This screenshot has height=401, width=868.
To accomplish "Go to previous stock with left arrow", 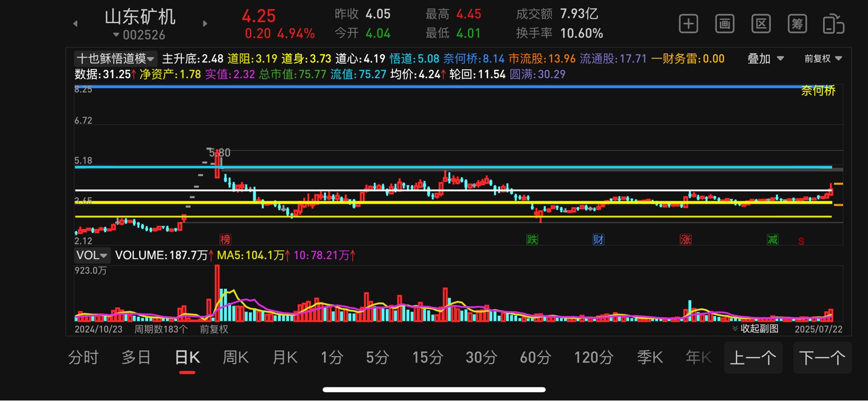I will tap(76, 23).
